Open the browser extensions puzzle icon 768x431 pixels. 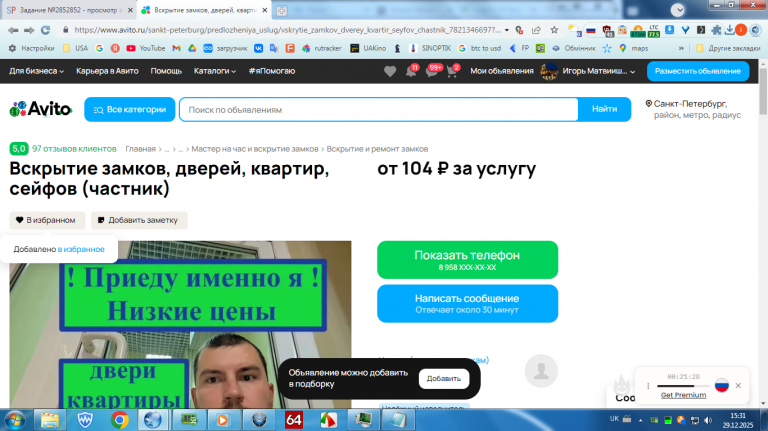pos(716,30)
